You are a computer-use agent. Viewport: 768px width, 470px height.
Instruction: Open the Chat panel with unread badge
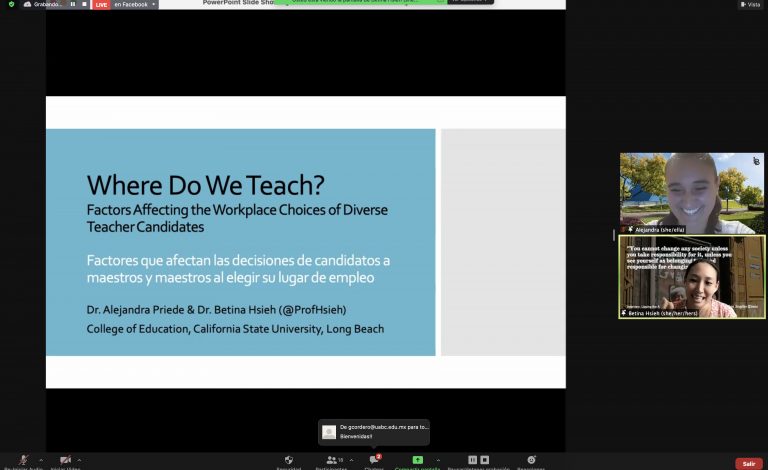pyautogui.click(x=374, y=460)
